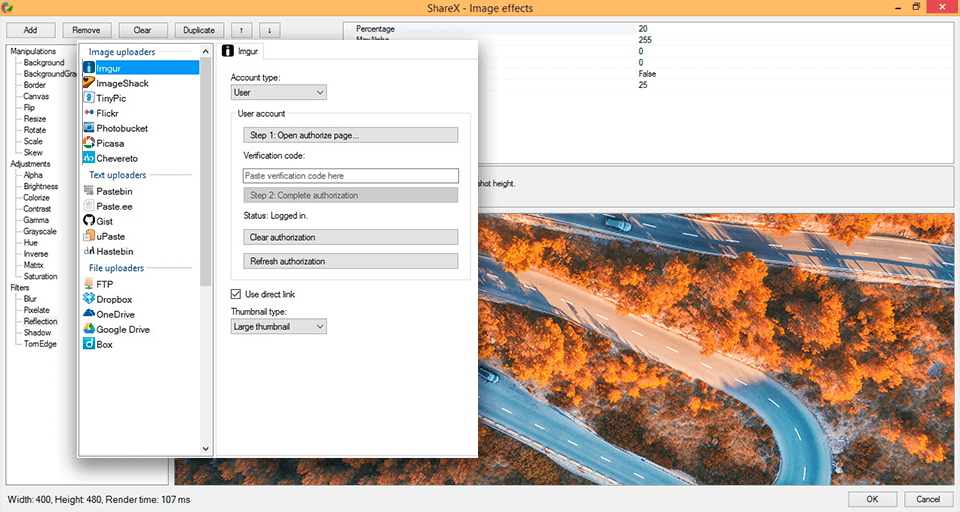Image resolution: width=960 pixels, height=512 pixels.
Task: Confirm with the OK button
Action: click(872, 499)
